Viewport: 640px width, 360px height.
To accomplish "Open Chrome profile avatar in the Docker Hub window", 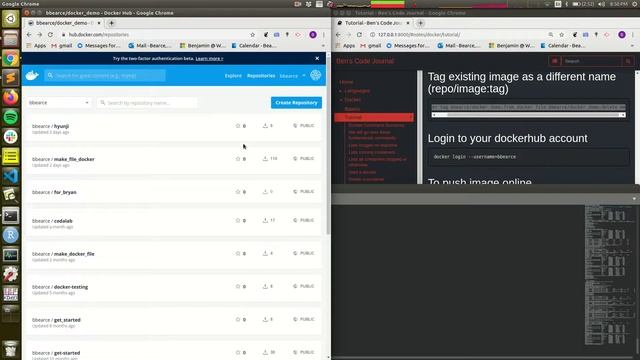I will coord(313,35).
